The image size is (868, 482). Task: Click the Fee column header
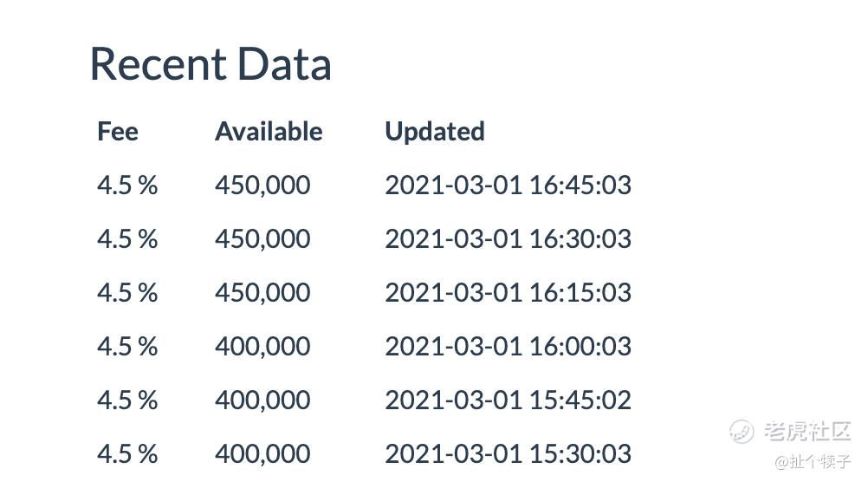pyautogui.click(x=118, y=132)
